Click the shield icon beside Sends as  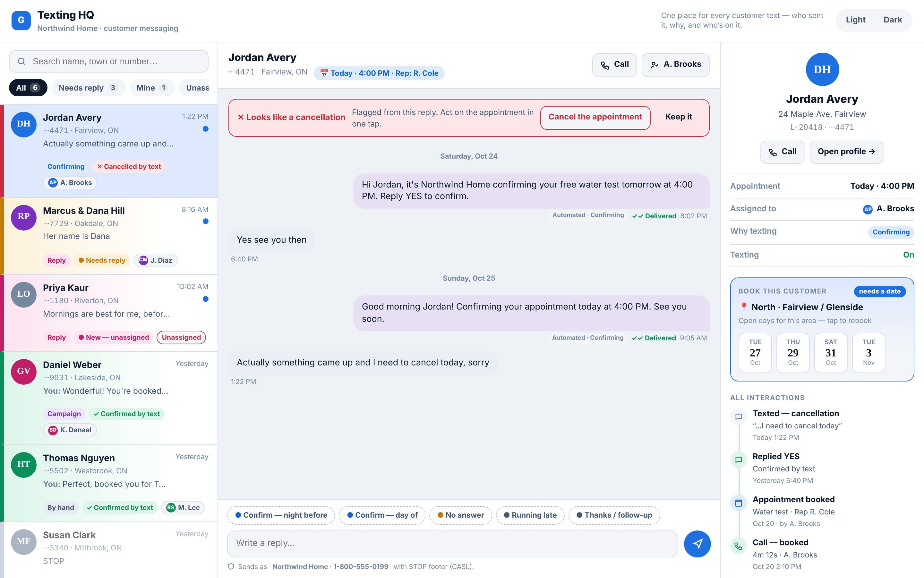(x=231, y=566)
